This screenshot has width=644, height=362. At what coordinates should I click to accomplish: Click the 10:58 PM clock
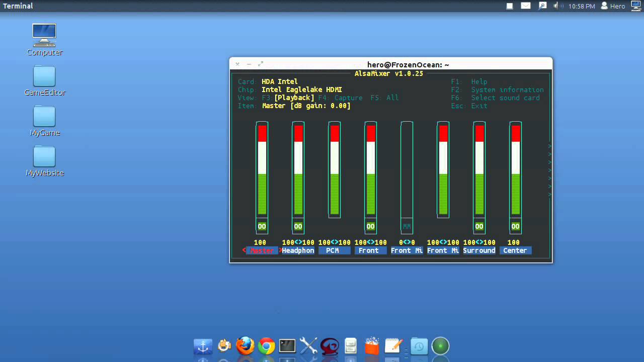tap(582, 6)
